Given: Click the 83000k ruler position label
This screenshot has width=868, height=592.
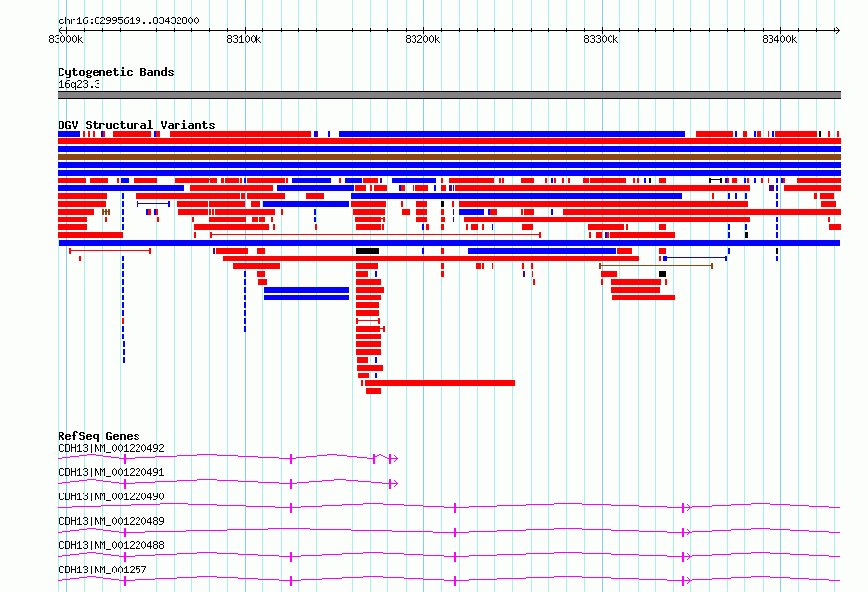Looking at the screenshot, I should pyautogui.click(x=65, y=39).
